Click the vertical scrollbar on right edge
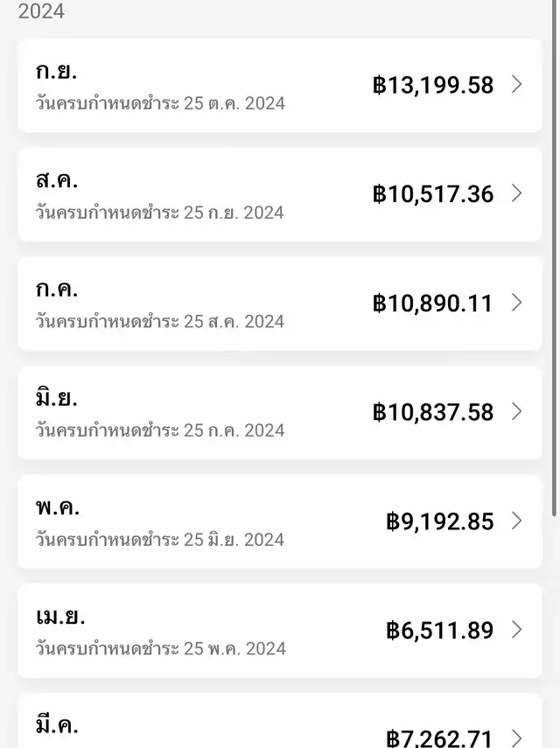 (554, 257)
